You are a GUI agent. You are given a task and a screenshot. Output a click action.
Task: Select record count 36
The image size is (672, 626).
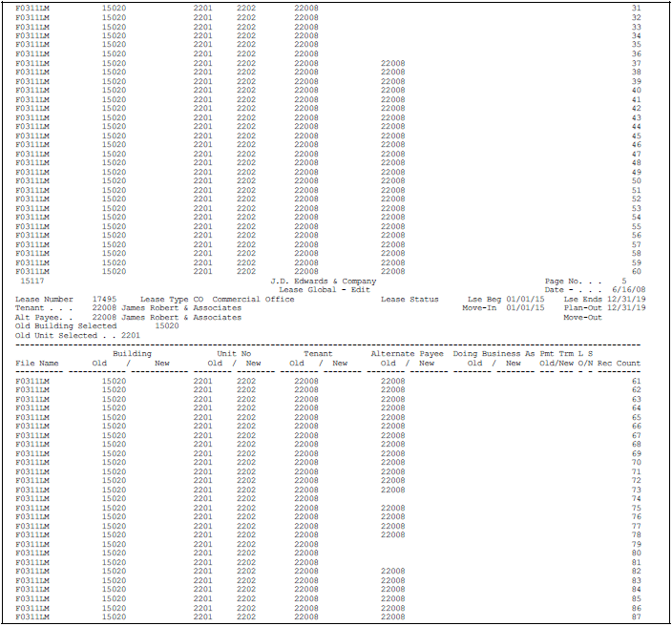click(x=637, y=53)
